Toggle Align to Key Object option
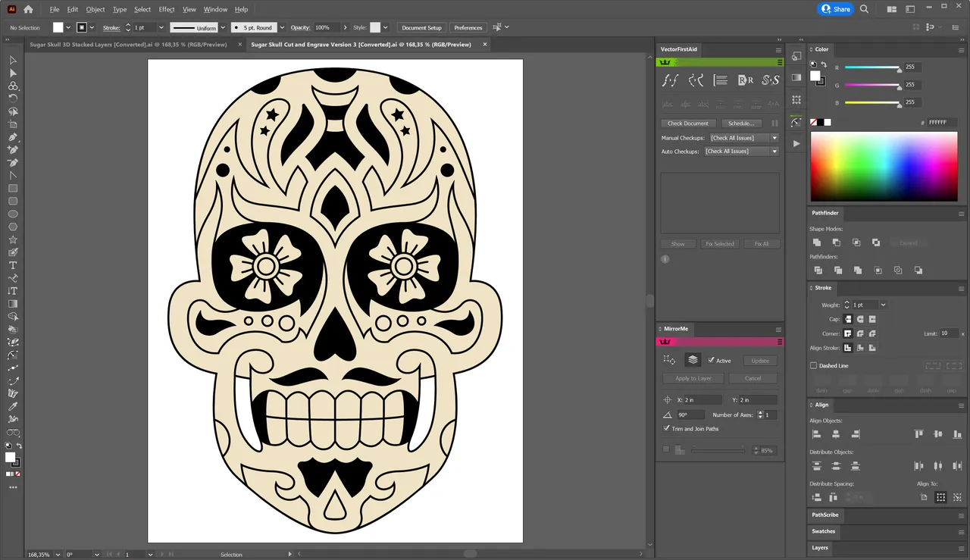This screenshot has width=970, height=560. pos(957,498)
